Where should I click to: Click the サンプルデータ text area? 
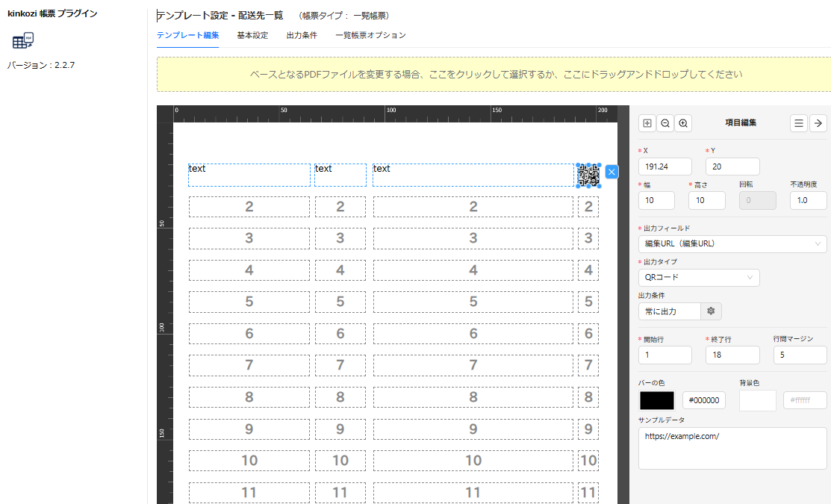coord(732,448)
